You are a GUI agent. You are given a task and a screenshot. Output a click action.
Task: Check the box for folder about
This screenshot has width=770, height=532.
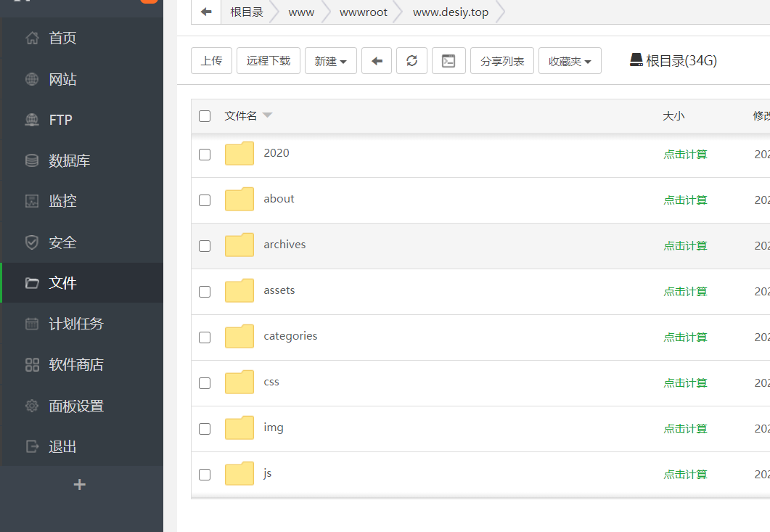coord(205,200)
